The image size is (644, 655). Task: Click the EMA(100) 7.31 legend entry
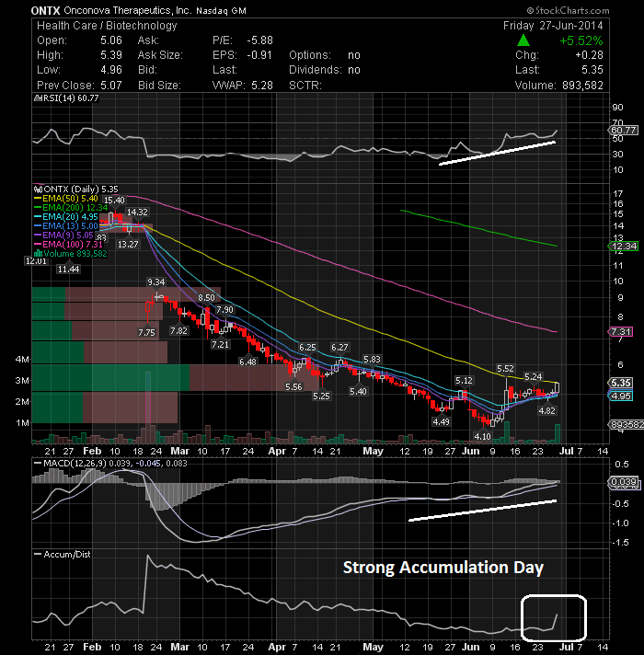pyautogui.click(x=73, y=245)
